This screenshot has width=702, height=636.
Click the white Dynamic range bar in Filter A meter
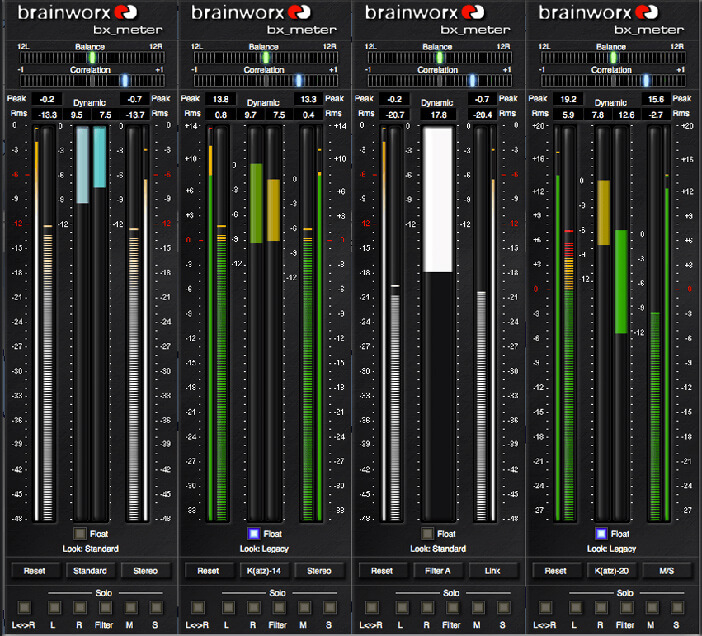(438, 200)
